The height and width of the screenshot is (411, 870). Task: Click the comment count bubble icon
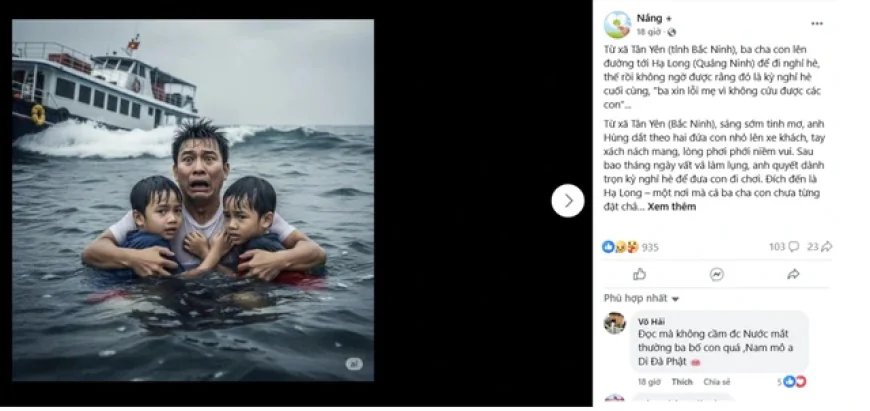[793, 246]
